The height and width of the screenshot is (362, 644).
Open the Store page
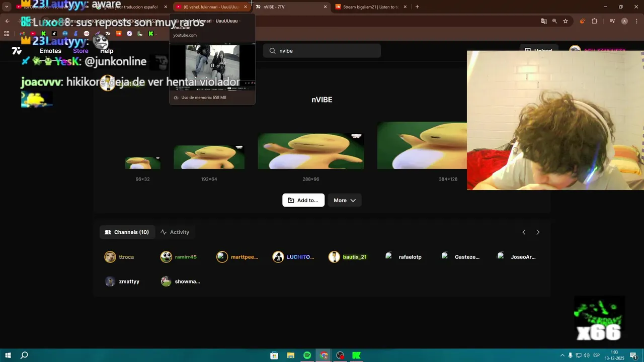tap(80, 51)
